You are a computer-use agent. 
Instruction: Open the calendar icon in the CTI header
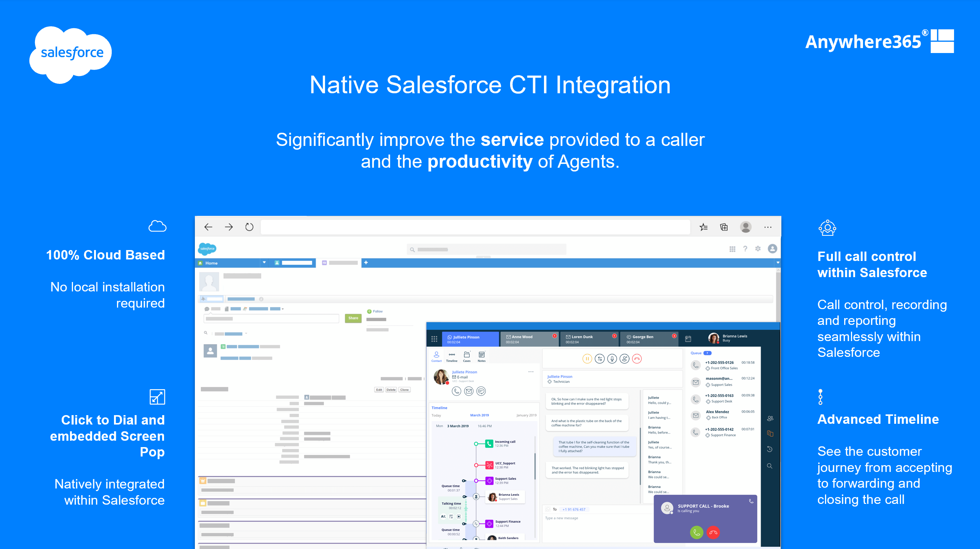point(688,339)
